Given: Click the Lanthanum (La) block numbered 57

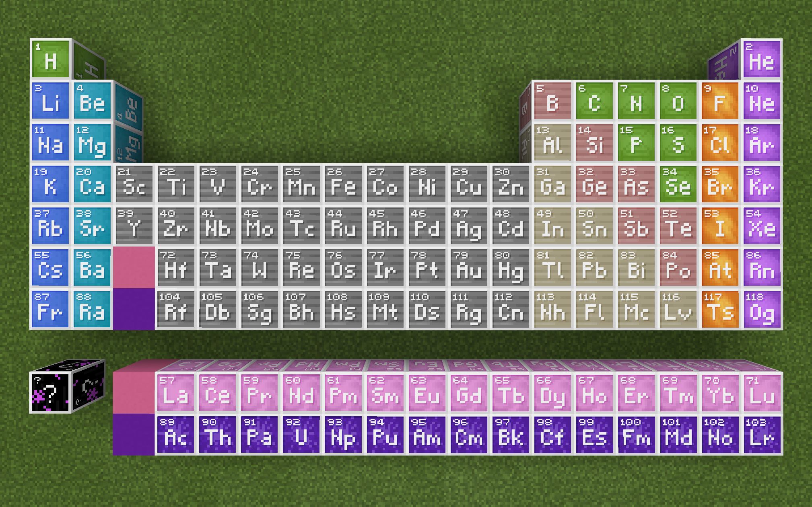Looking at the screenshot, I should pos(176,393).
